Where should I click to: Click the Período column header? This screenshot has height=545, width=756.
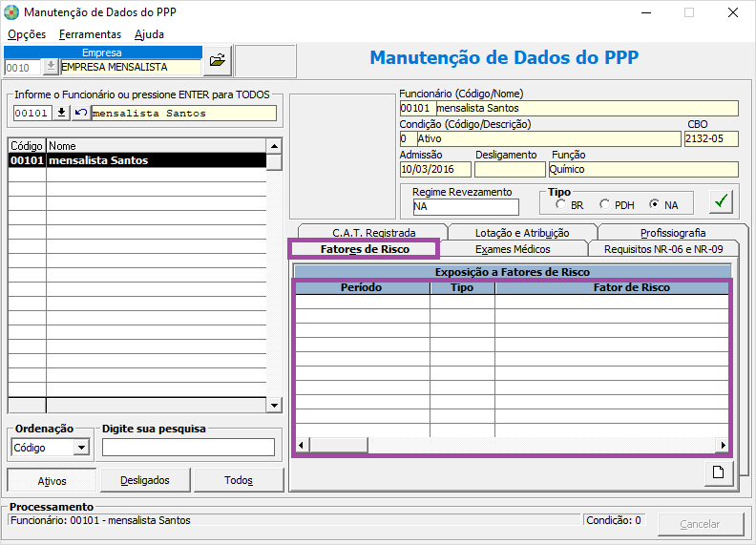click(x=362, y=287)
